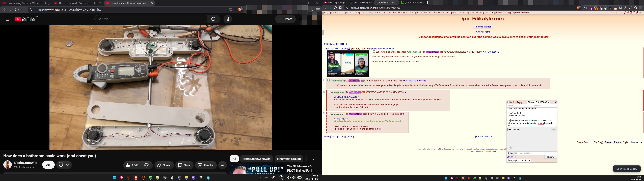Click the Name field in Quick Reply
This screenshot has width=644, height=181.
[519, 106]
